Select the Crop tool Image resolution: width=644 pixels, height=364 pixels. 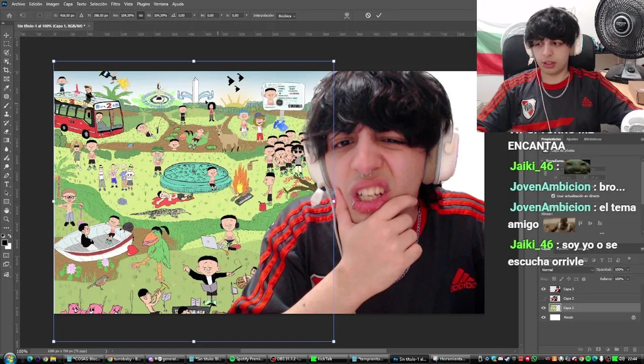(x=7, y=70)
